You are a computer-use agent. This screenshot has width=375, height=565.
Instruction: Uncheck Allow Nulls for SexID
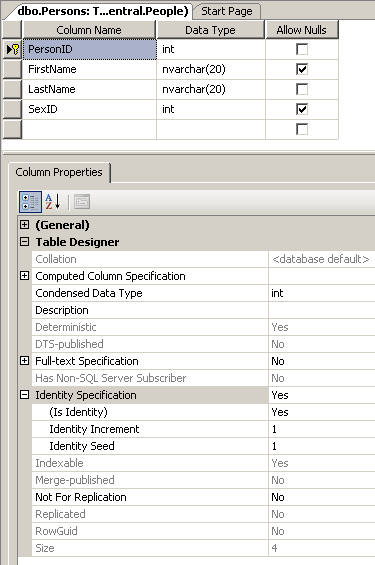pyautogui.click(x=302, y=109)
